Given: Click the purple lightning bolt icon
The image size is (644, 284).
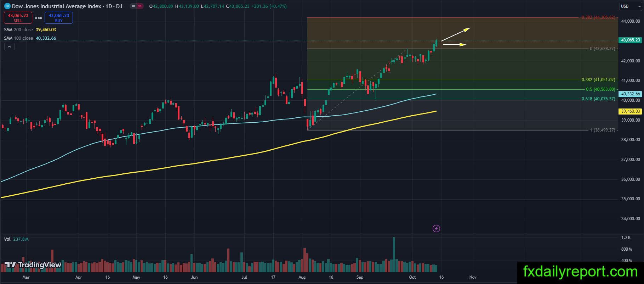Looking at the screenshot, I should pos(436,229).
